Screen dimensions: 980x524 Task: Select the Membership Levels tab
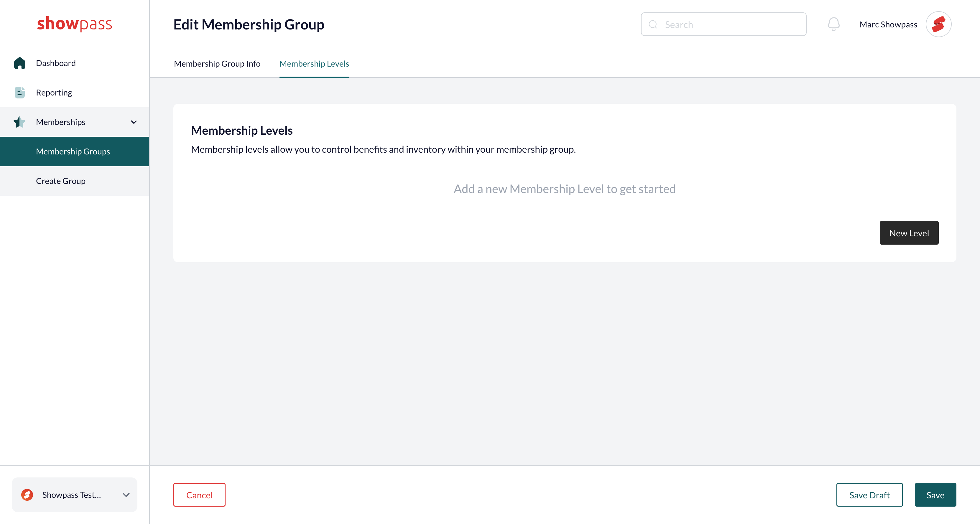[314, 63]
